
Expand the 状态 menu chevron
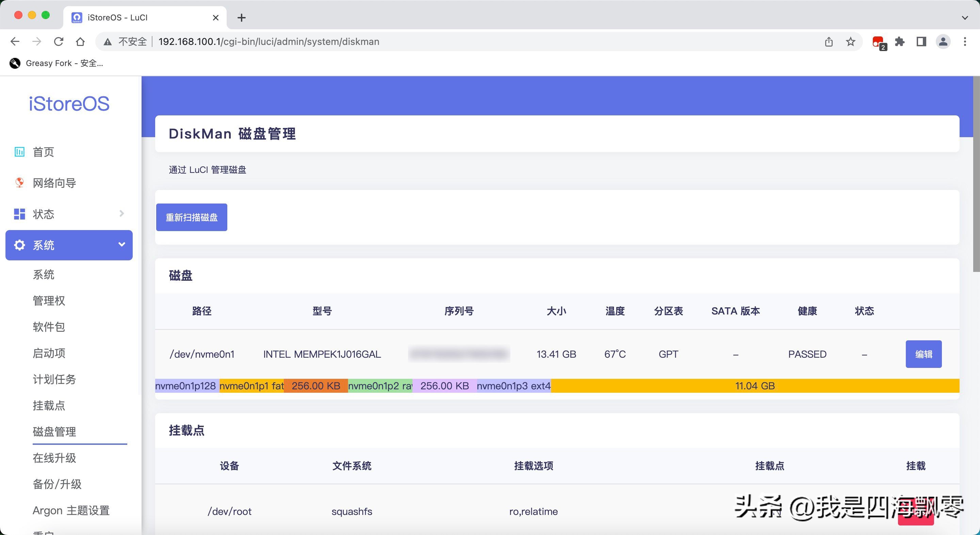[x=122, y=213]
